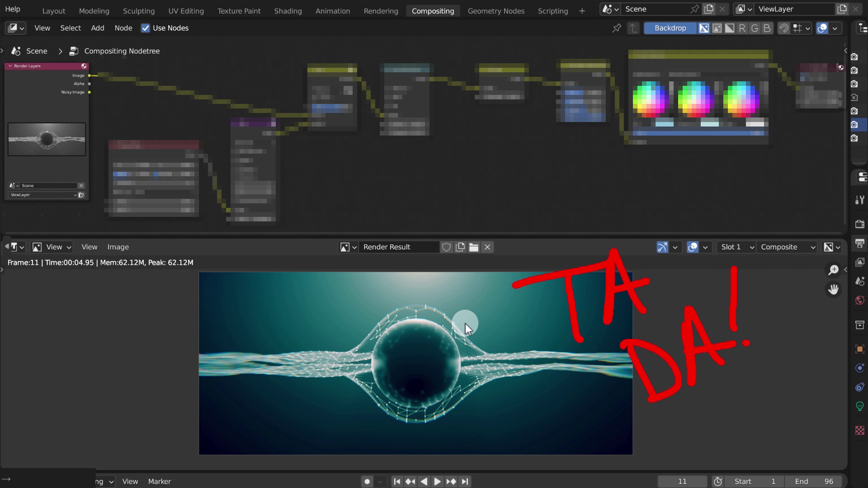Click the fake user shield icon
This screenshot has width=868, height=488.
[x=446, y=247]
